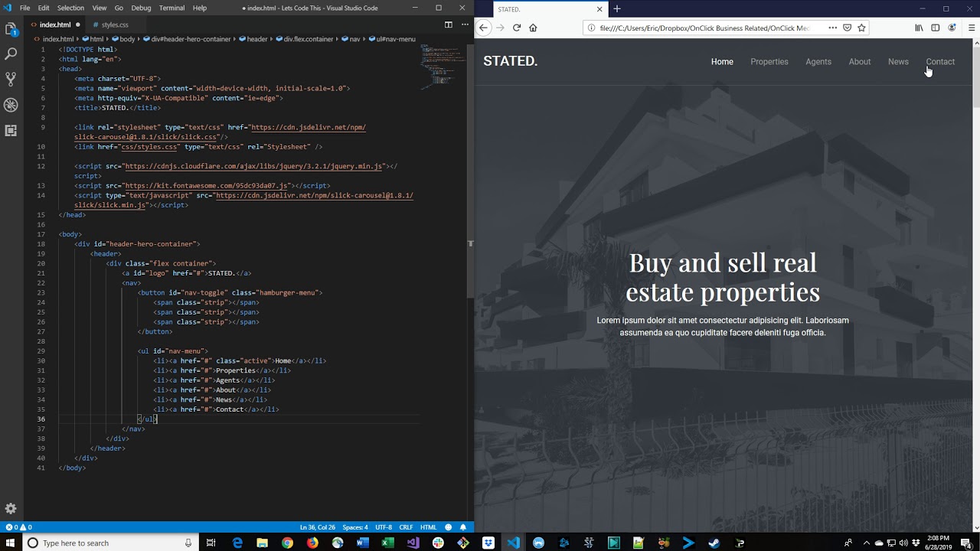Open the VS Code editor more actions menu
The image size is (980, 551).
463,24
